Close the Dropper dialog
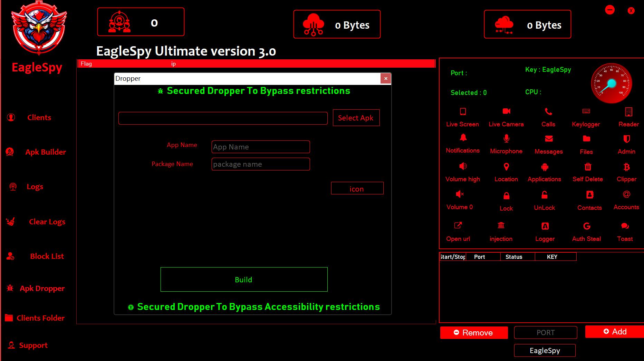 (386, 79)
